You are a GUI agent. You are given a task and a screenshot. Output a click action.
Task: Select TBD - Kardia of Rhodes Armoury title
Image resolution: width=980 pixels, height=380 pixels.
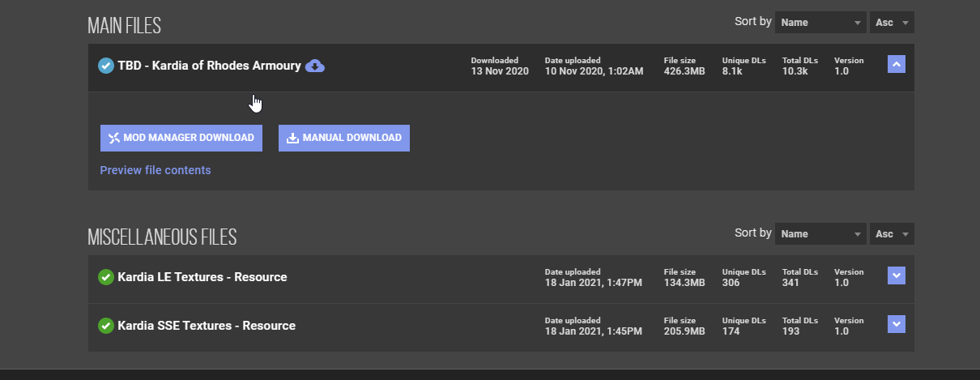coord(209,66)
